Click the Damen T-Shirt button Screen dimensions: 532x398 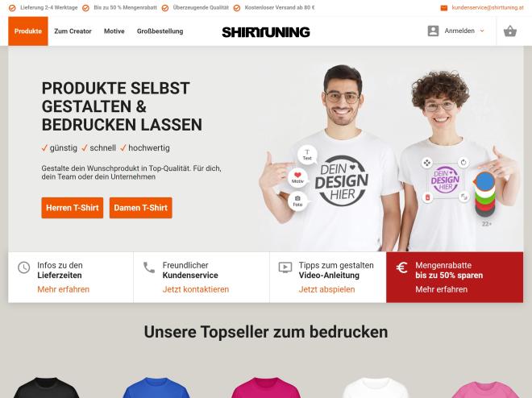pos(141,208)
